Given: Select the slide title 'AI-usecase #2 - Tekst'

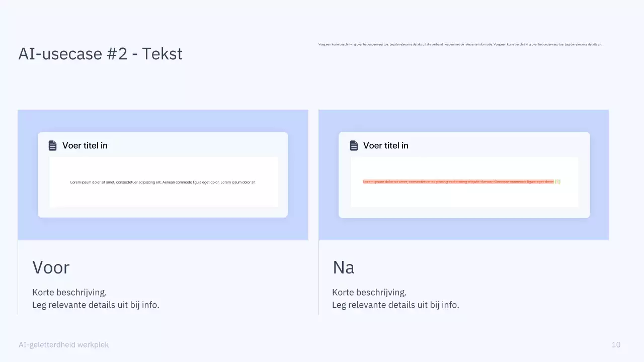Looking at the screenshot, I should click(x=100, y=53).
